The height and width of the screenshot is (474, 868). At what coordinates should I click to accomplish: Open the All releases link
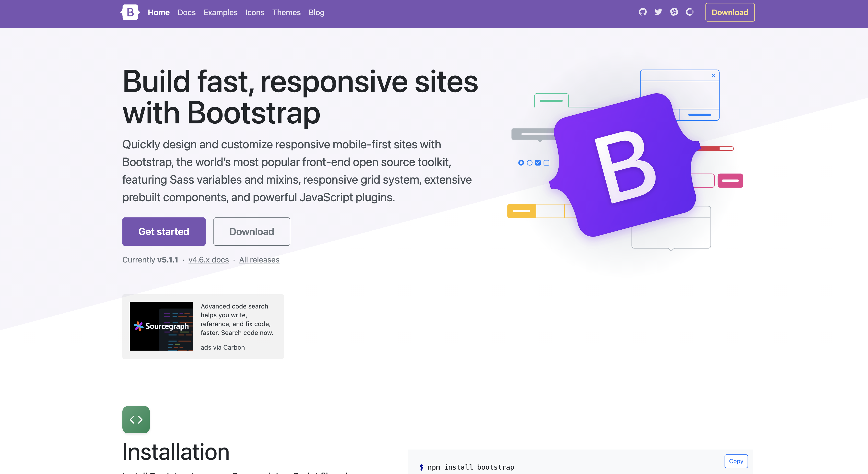point(259,260)
